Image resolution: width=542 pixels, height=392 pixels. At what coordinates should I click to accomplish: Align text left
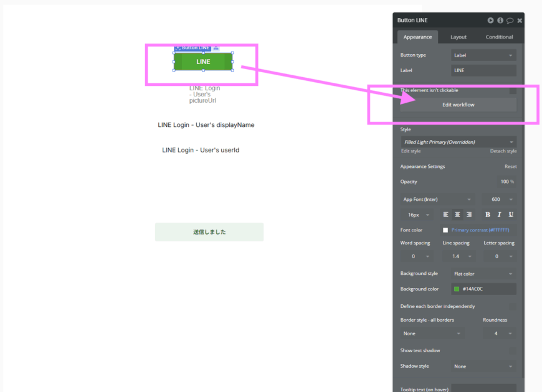point(445,215)
